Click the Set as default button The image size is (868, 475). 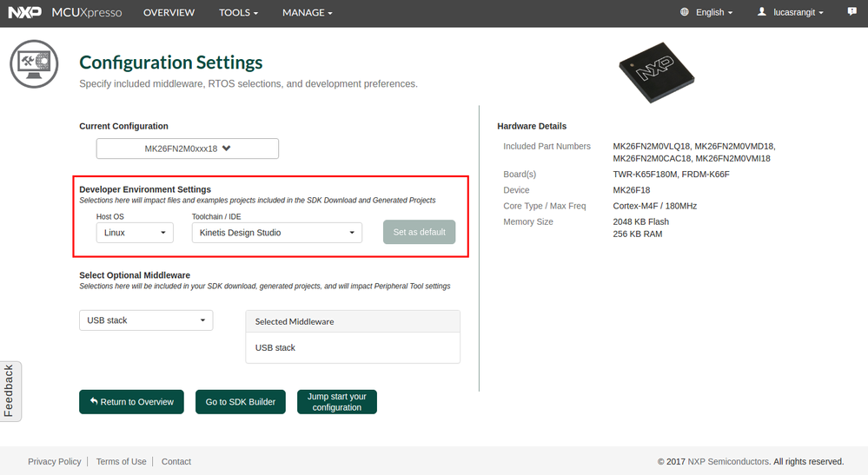(x=419, y=232)
